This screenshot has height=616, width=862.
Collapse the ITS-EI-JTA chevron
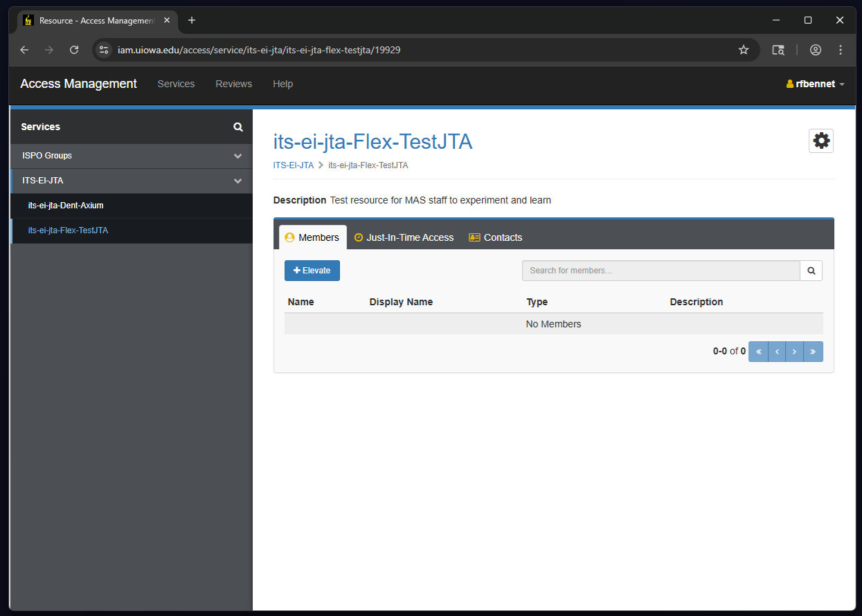tap(237, 181)
